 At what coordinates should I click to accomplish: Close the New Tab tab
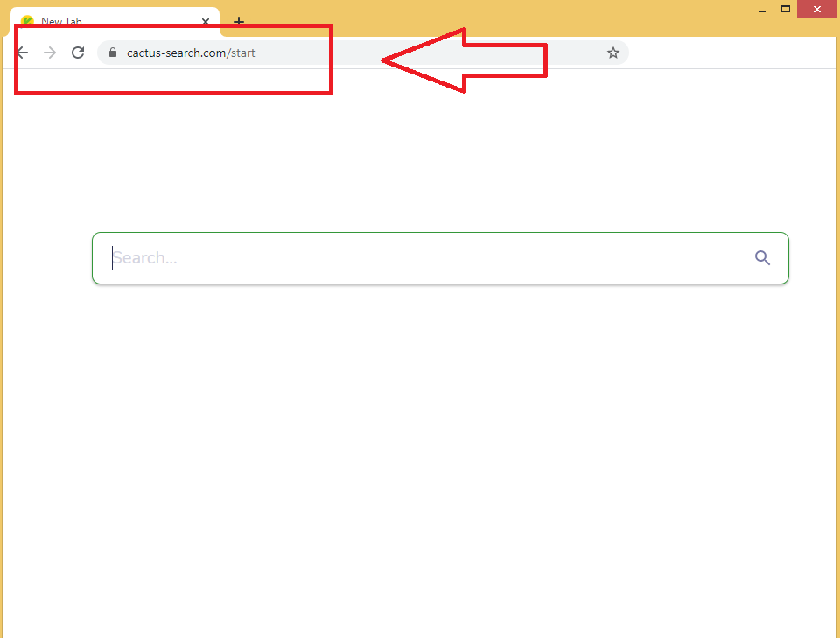pos(206,21)
